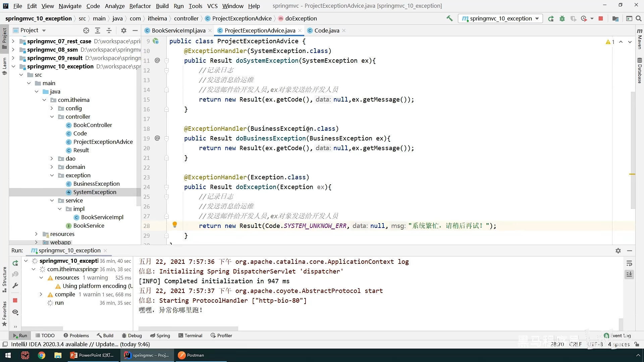Image resolution: width=644 pixels, height=362 pixels.
Task: Toggle scroll to end in console
Action: pos(629,275)
